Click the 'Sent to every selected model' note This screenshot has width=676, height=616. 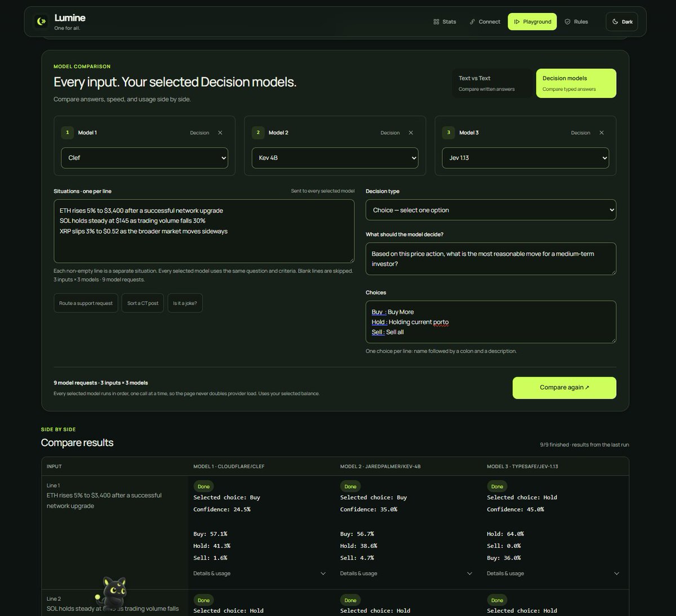pos(323,191)
